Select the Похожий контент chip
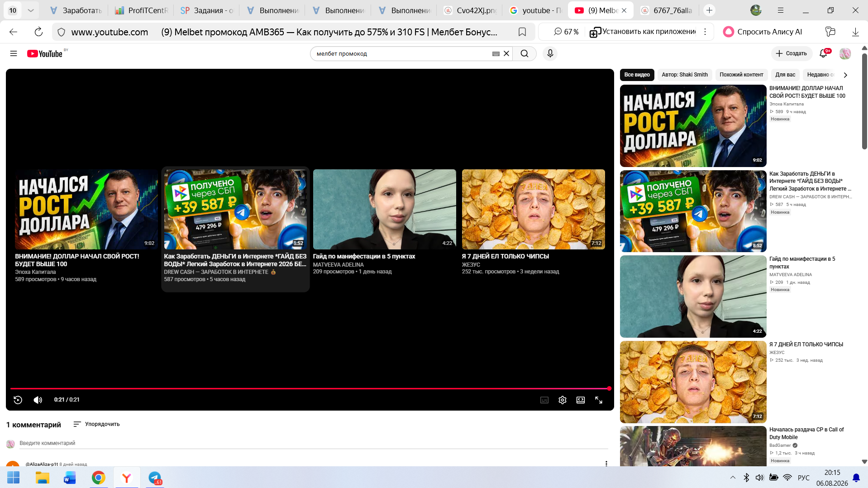This screenshot has height=488, width=868. click(x=741, y=75)
